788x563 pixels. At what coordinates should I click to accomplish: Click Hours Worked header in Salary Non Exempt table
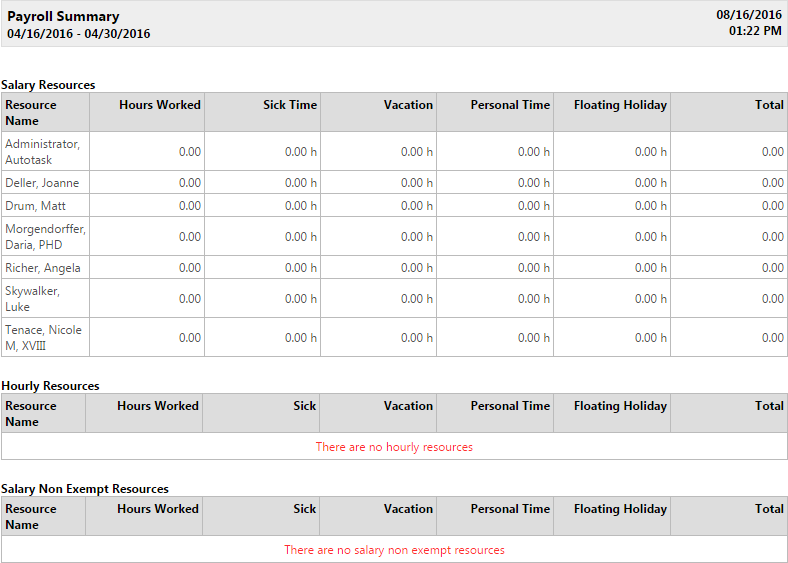[x=158, y=509]
